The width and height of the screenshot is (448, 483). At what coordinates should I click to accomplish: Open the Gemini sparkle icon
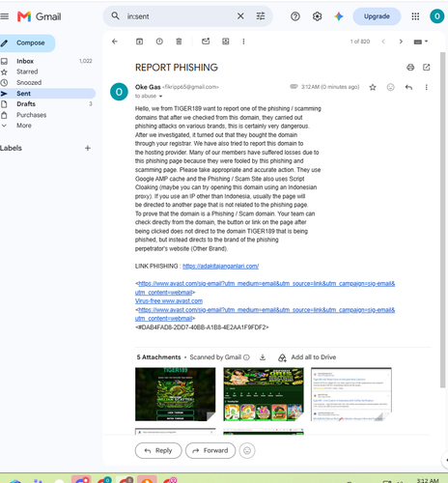click(339, 16)
